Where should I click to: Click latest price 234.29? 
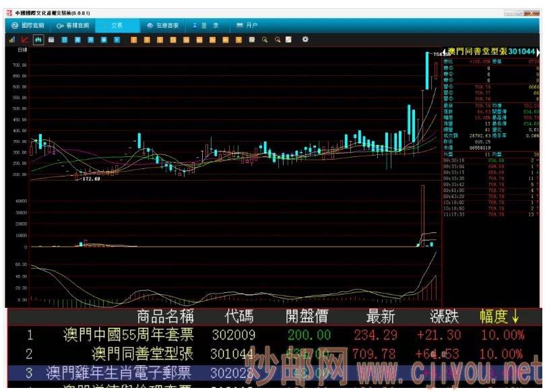pos(376,335)
